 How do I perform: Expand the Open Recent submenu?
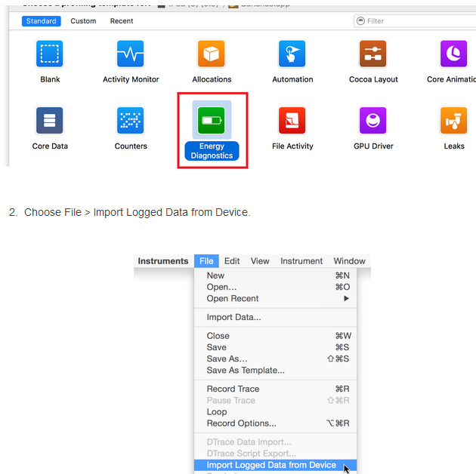pos(275,298)
